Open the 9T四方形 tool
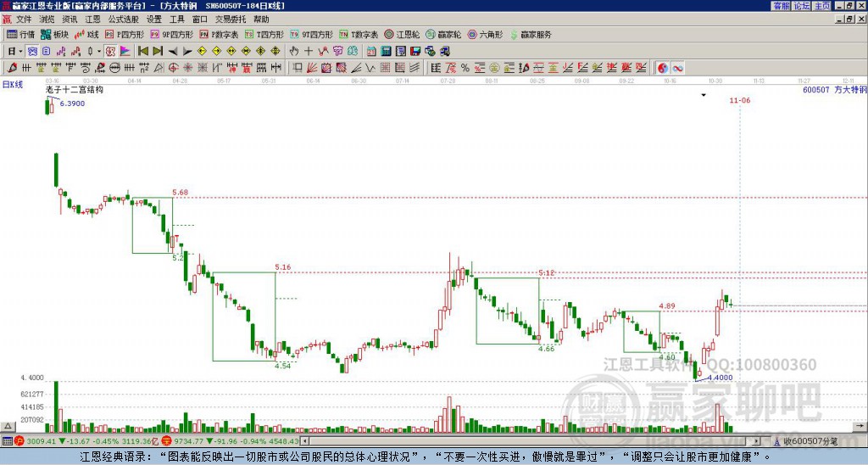 click(311, 34)
